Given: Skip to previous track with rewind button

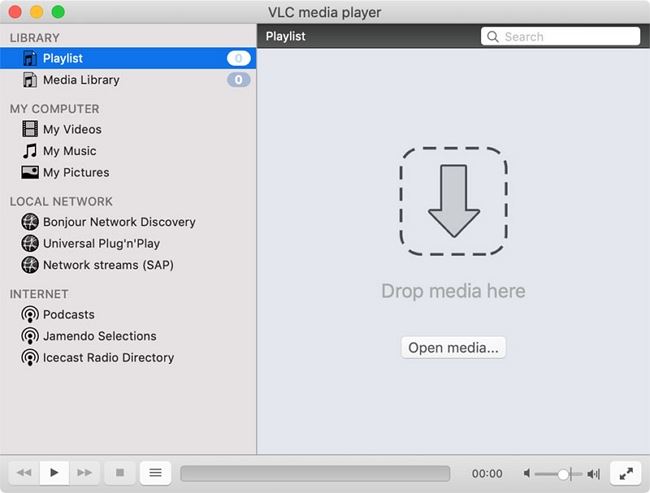Looking at the screenshot, I should [24, 473].
